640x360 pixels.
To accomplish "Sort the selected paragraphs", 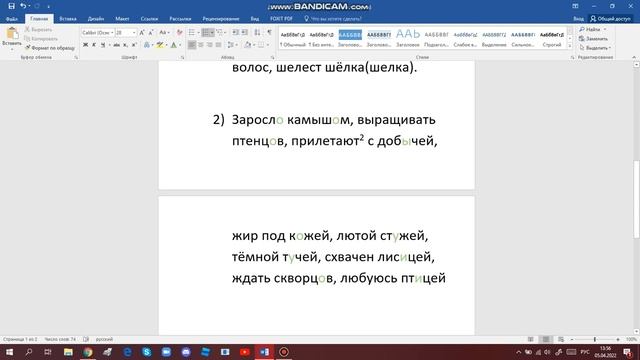I will coord(257,32).
